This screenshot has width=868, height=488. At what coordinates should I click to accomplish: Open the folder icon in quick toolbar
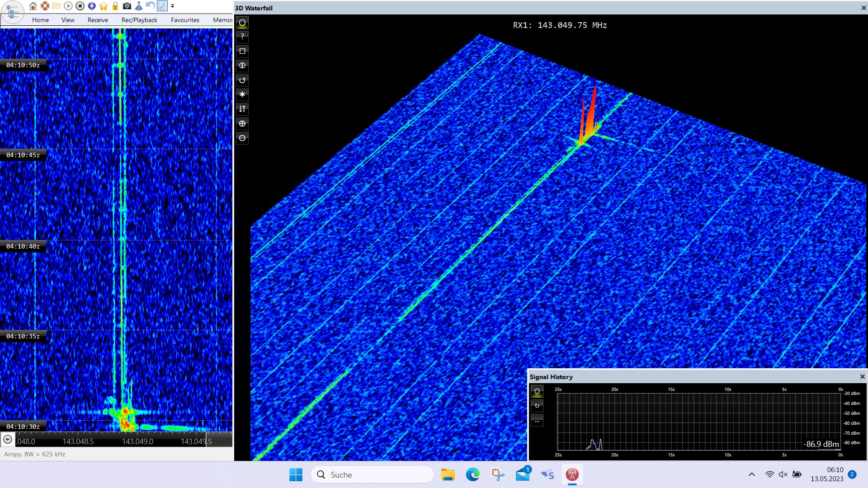(x=57, y=6)
